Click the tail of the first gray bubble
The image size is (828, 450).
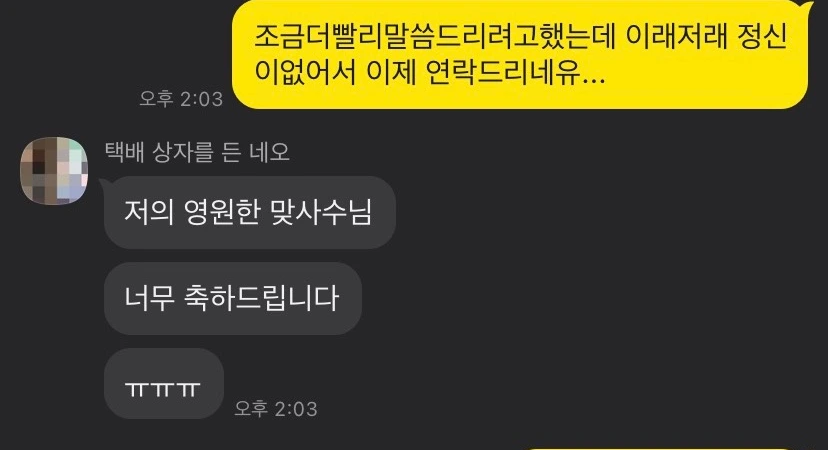104,183
